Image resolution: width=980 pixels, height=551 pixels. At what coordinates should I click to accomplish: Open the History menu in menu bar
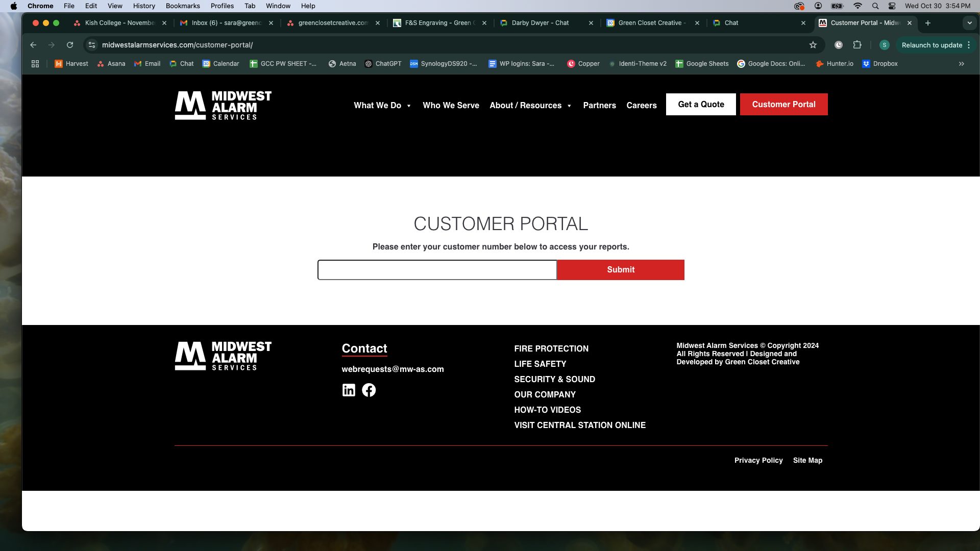pos(144,6)
